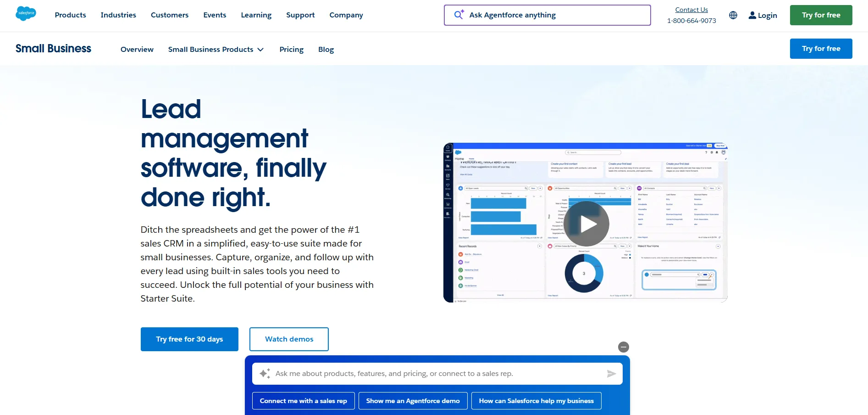The image size is (868, 415).
Task: Click the Agentforce search sparkle icon
Action: coord(459,15)
